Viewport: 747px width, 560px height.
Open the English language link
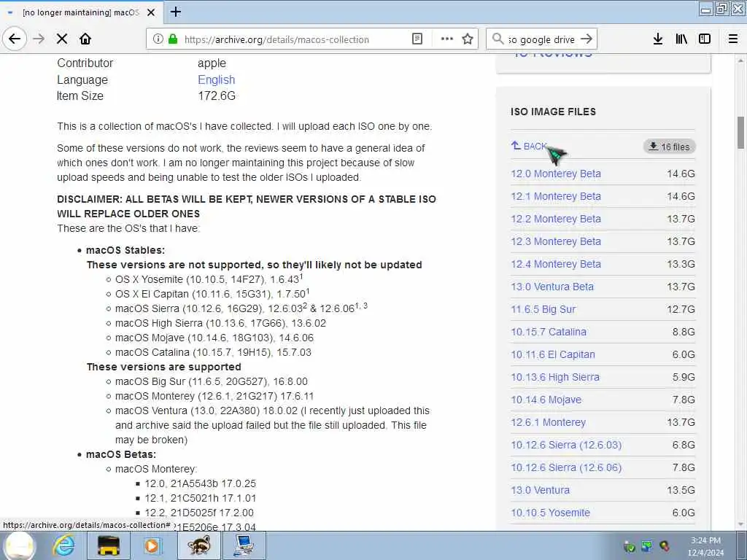tap(216, 79)
